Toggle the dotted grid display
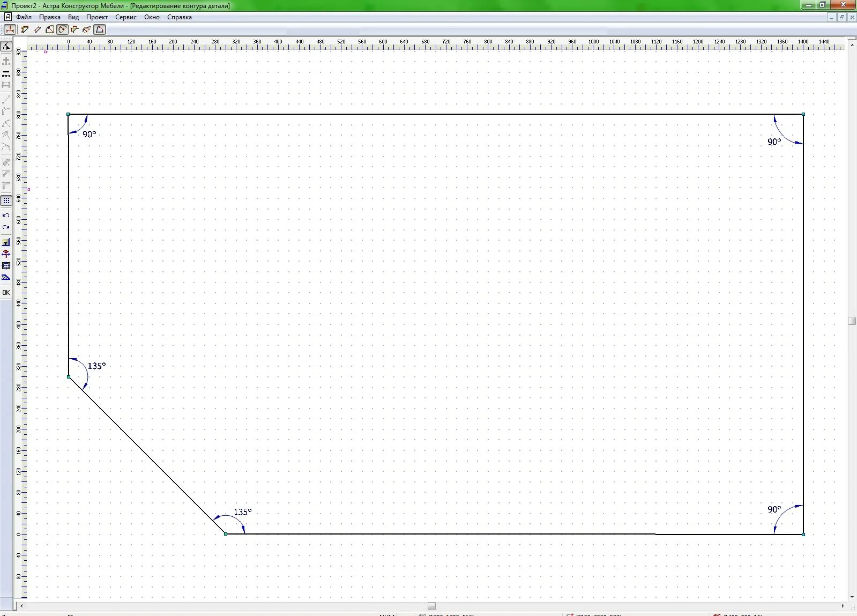 [x=6, y=201]
